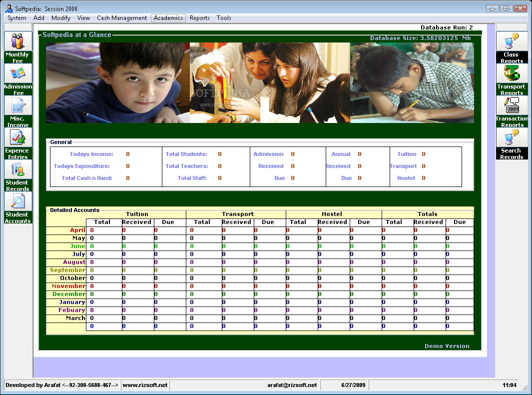
Task: Open the Reports menu
Action: point(199,18)
